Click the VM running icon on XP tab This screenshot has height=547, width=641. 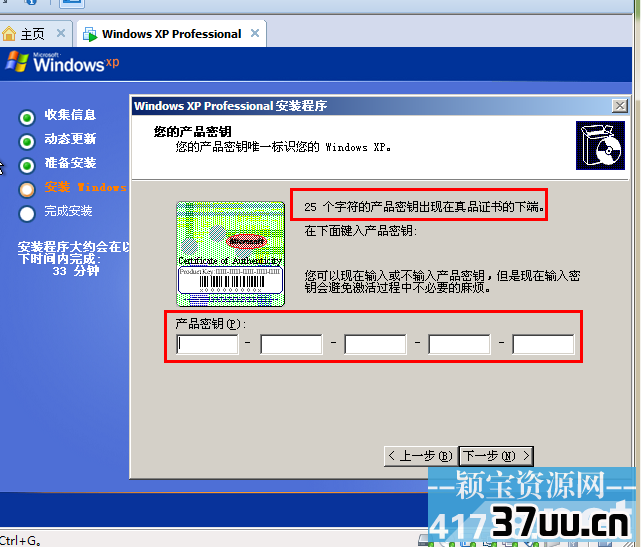[90, 34]
